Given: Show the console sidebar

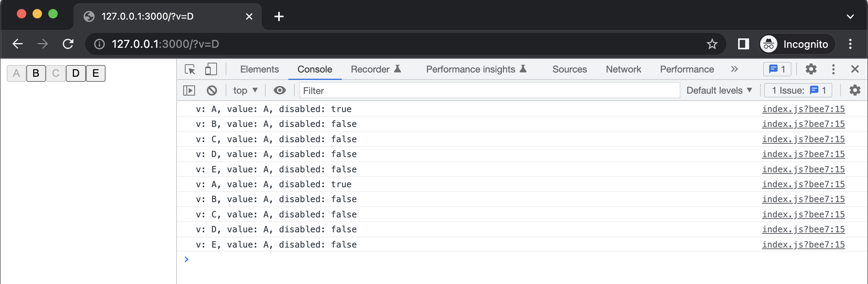Looking at the screenshot, I should (189, 90).
